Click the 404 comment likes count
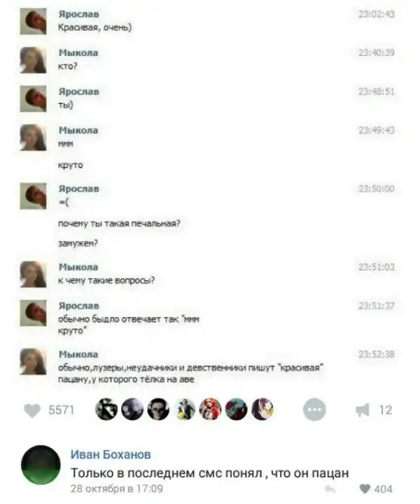 [384, 489]
